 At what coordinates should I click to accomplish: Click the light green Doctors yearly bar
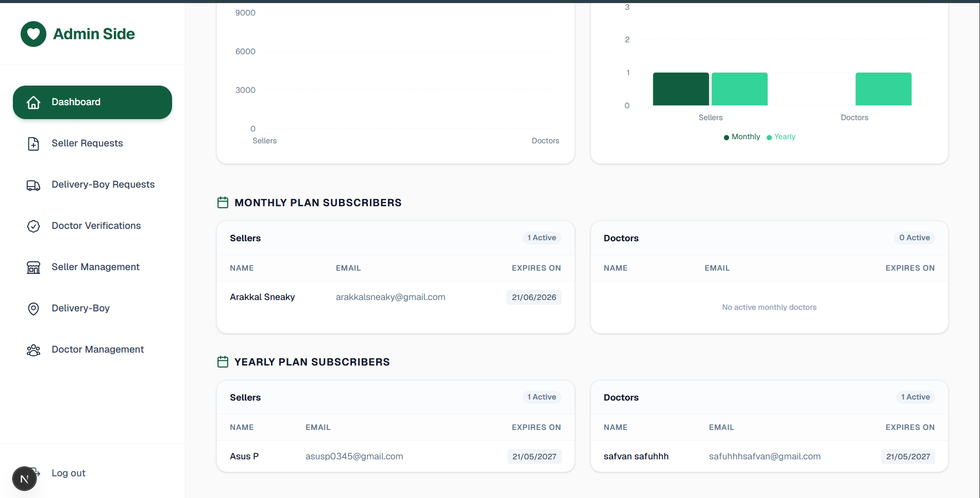[883, 89]
